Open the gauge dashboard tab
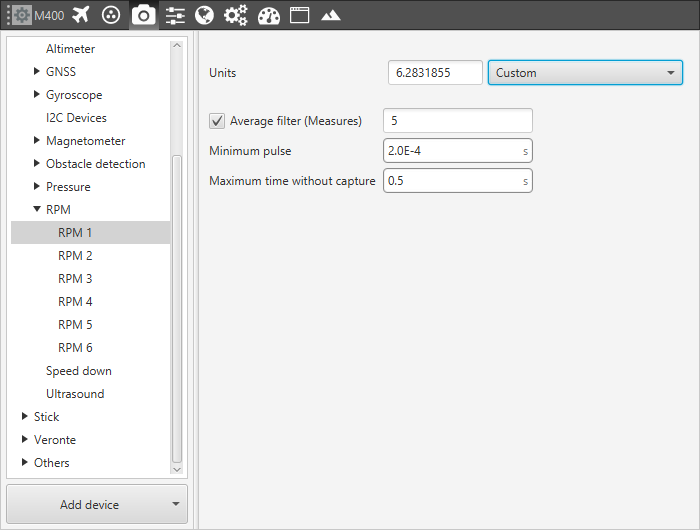700x530 pixels. point(269,16)
